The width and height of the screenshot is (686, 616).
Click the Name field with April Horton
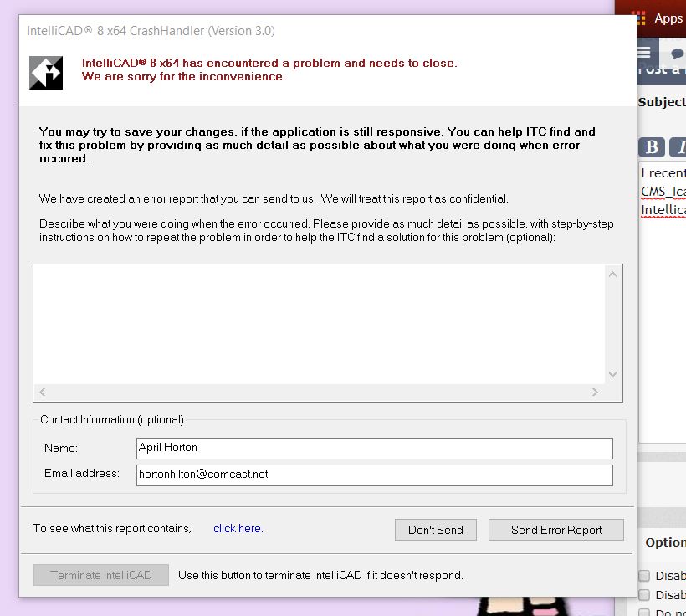375,448
